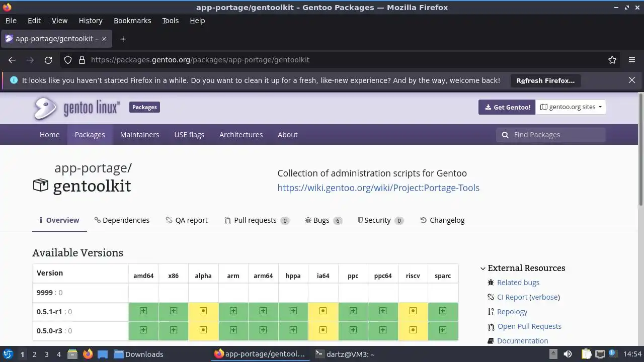The image size is (644, 362).
Task: Click the alpha testing icon for 0.5.1-r1
Action: point(203,311)
